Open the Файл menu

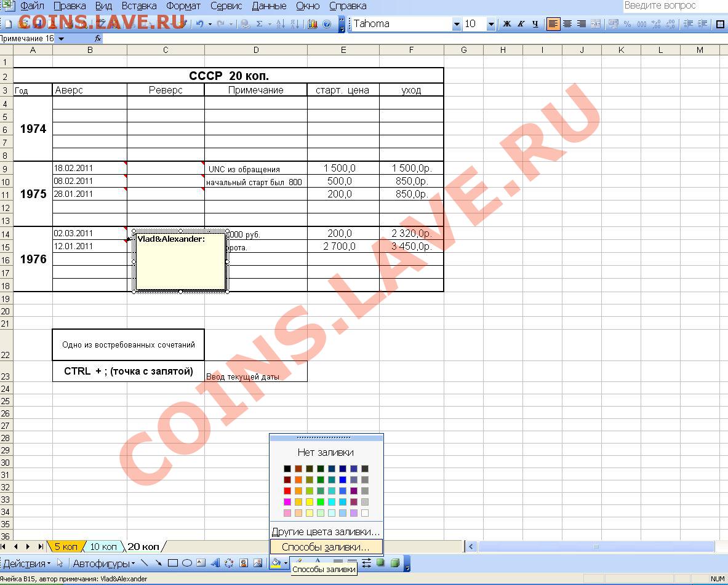tap(32, 6)
